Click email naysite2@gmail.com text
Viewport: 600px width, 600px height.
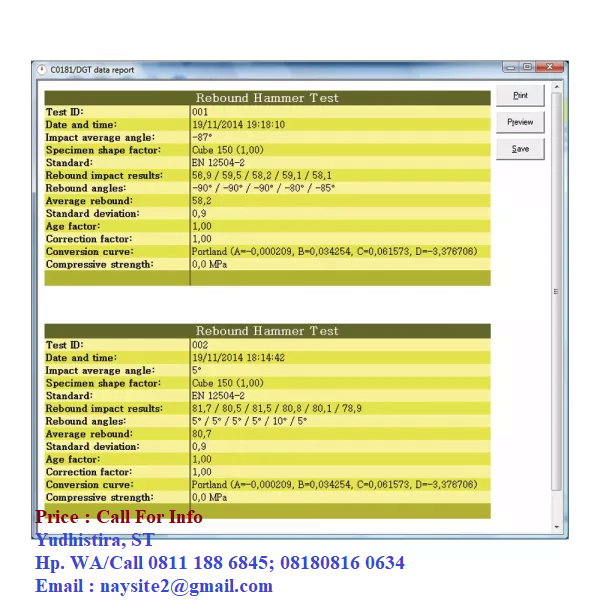pos(186,586)
